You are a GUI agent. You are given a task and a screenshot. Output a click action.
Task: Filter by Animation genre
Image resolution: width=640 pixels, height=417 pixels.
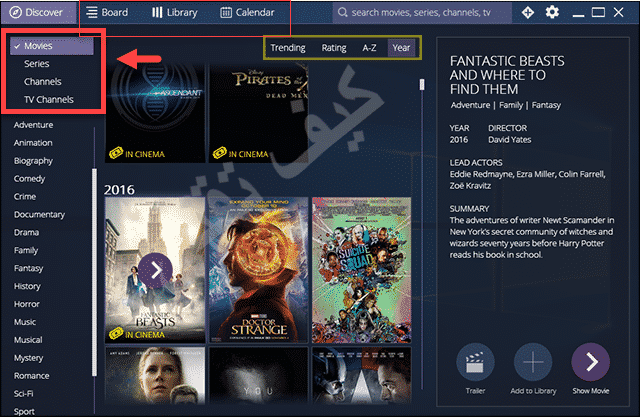pyautogui.click(x=33, y=143)
